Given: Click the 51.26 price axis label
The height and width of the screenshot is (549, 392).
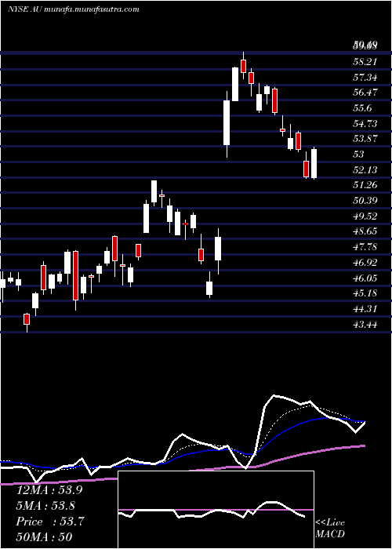Looking at the screenshot, I should coord(365,185).
